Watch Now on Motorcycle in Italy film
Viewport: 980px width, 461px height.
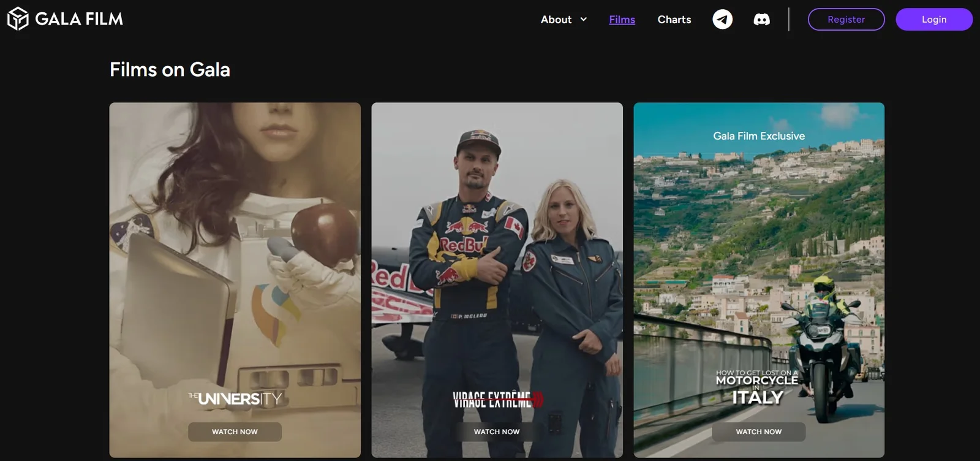759,432
